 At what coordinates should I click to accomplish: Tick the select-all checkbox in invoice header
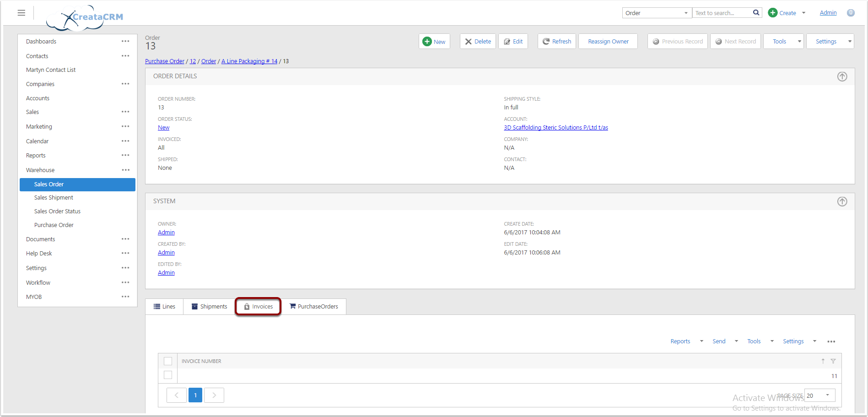pyautogui.click(x=168, y=361)
